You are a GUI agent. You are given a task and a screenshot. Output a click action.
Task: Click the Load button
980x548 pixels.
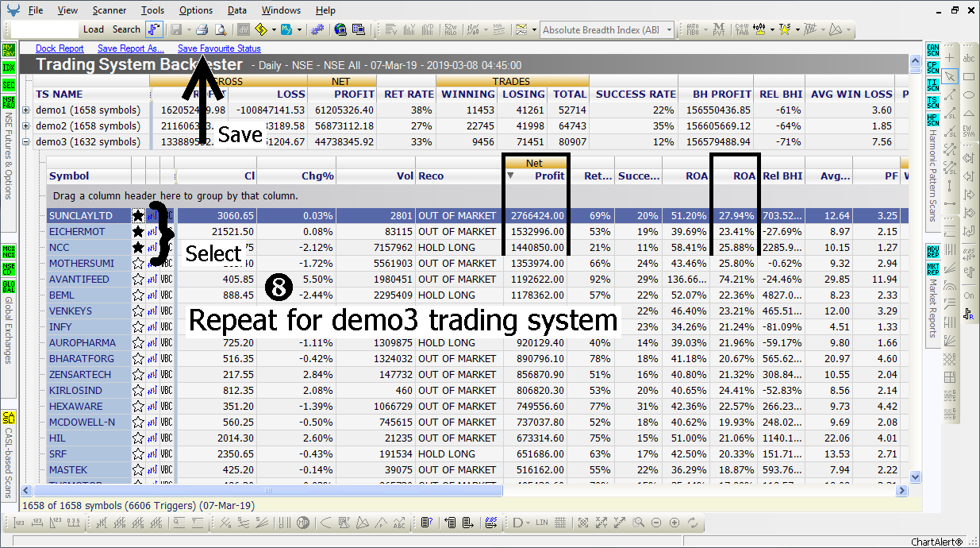[x=94, y=29]
